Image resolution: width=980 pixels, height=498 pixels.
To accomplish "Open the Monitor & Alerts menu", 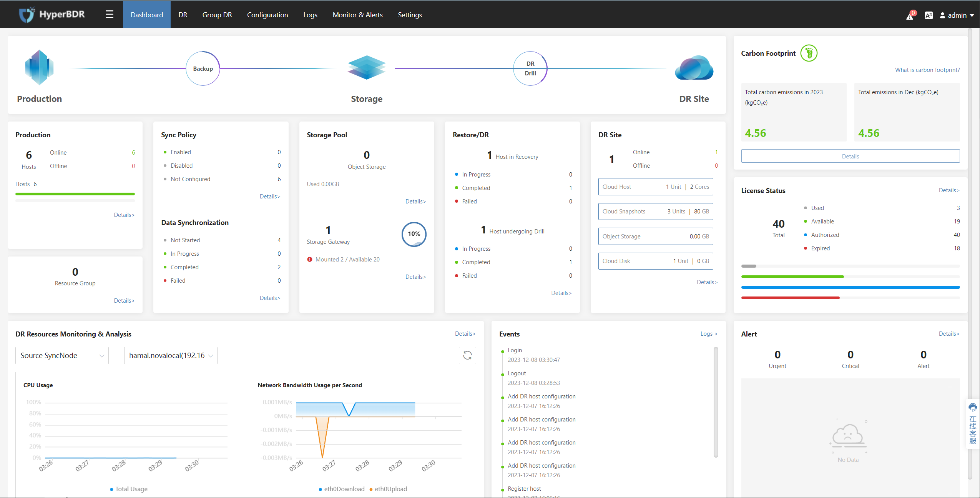I will pos(357,15).
